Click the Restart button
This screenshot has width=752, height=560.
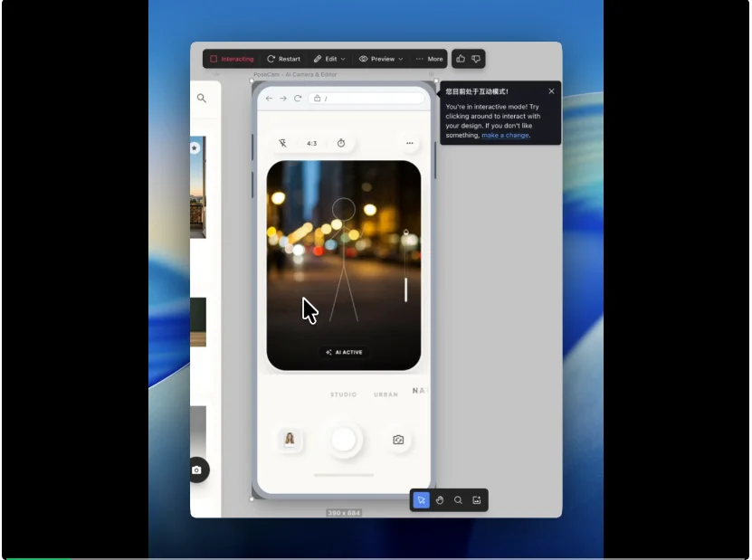tap(283, 59)
